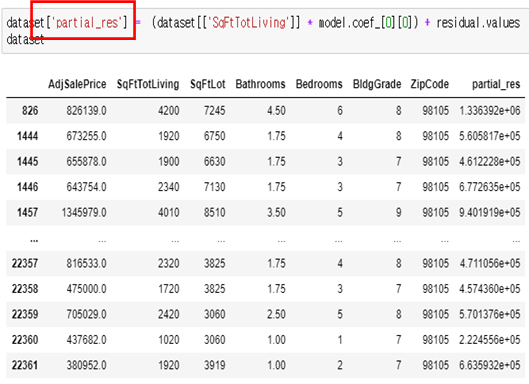Image resolution: width=529 pixels, height=384 pixels.
Task: Select the Bathrooms column header
Action: point(260,84)
